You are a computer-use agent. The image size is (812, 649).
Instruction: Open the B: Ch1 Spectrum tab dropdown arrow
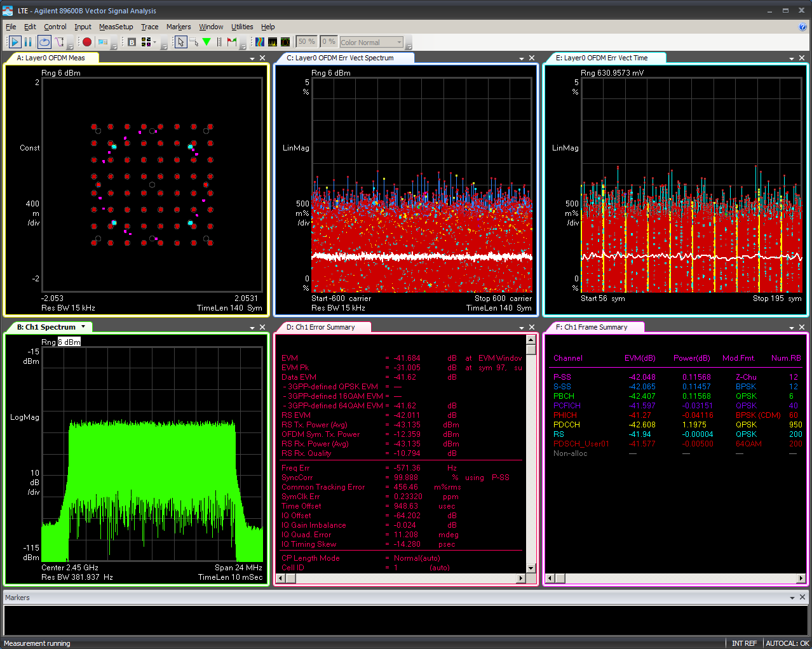(83, 326)
